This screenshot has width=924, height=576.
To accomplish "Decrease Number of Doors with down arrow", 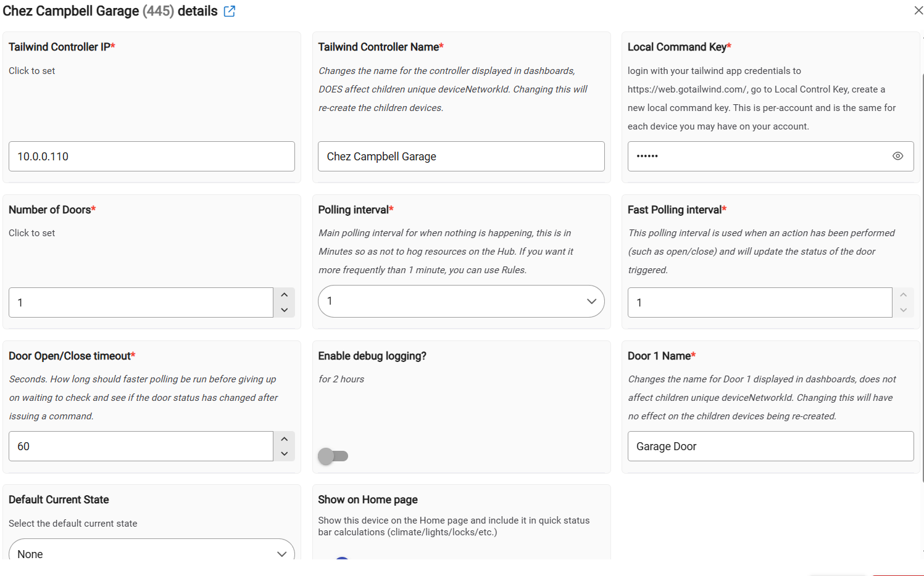I will (284, 310).
